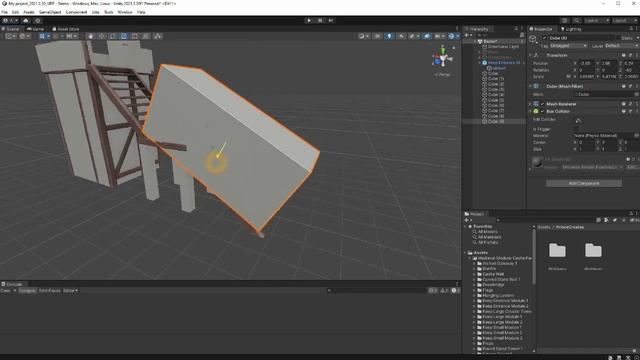Click the scene orientation gizmo
Viewport: 640px width, 360px height.
tap(442, 58)
